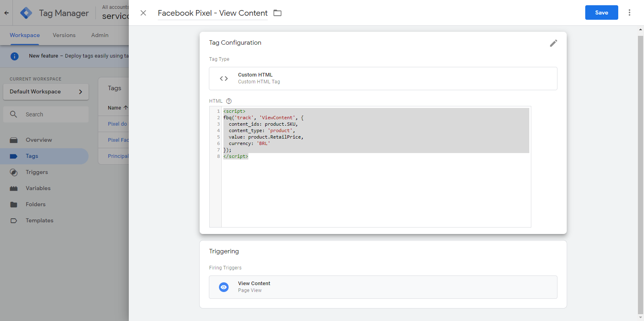Open the View Content firing trigger

tap(383, 287)
